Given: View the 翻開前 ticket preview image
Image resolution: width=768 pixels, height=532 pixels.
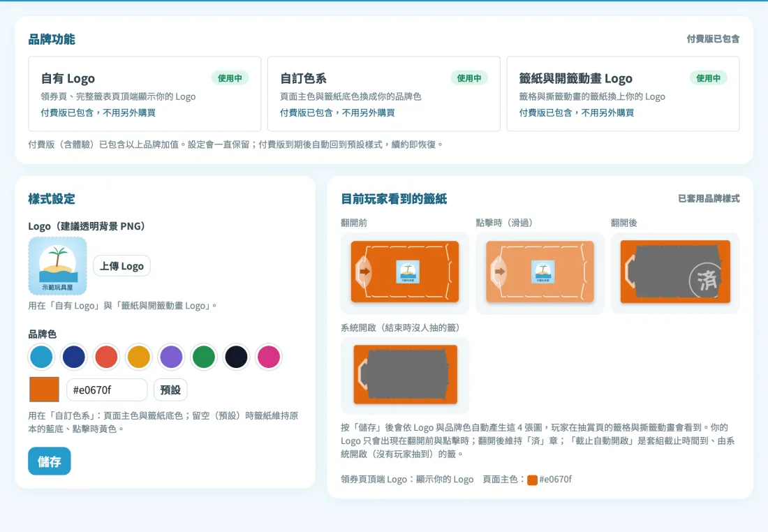Looking at the screenshot, I should coord(405,272).
